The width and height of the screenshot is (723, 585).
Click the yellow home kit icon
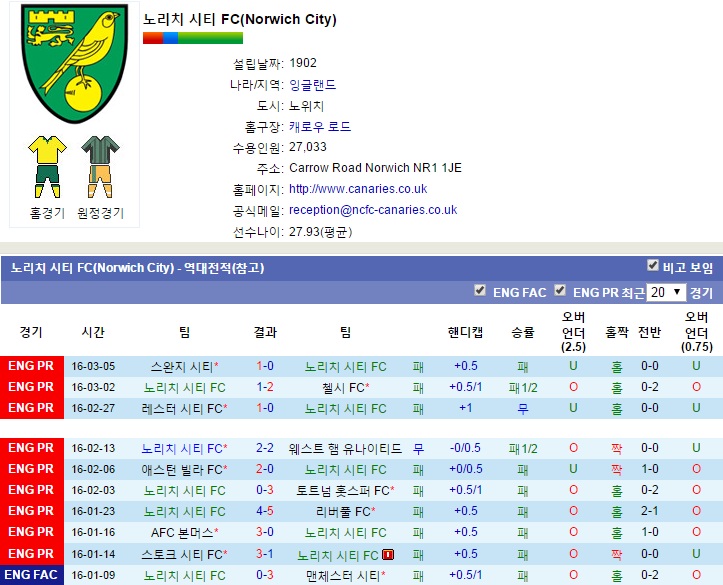(47, 166)
